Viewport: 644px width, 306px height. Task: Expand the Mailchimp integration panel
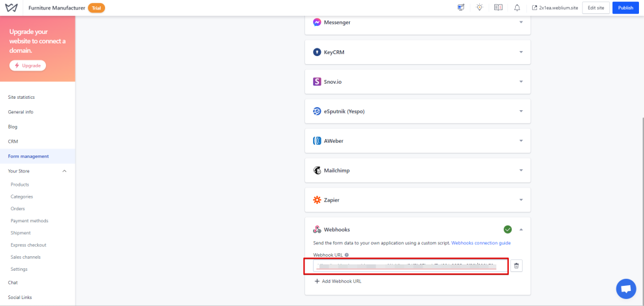tap(521, 170)
